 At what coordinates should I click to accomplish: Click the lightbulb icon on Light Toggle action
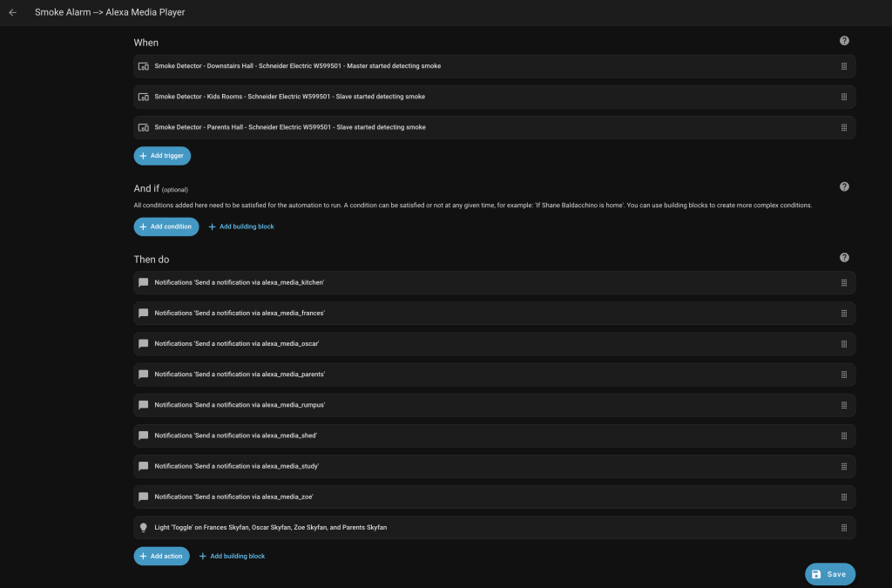click(x=144, y=528)
